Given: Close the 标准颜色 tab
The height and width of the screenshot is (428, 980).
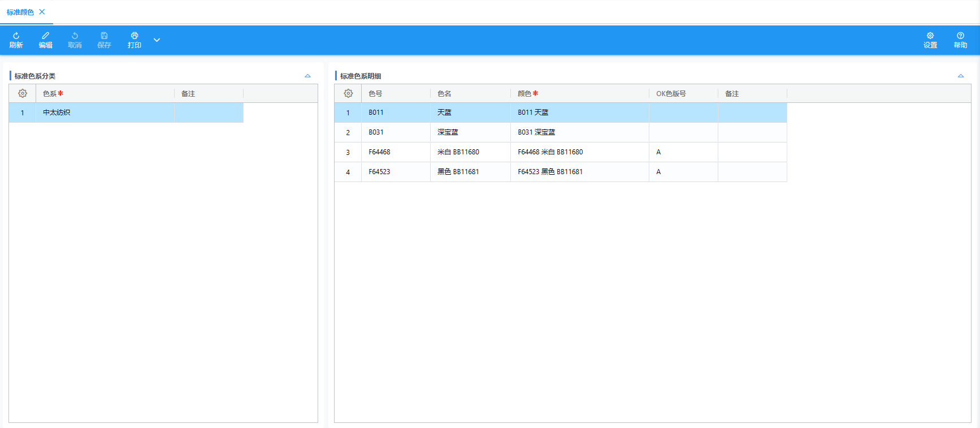Looking at the screenshot, I should [x=42, y=12].
